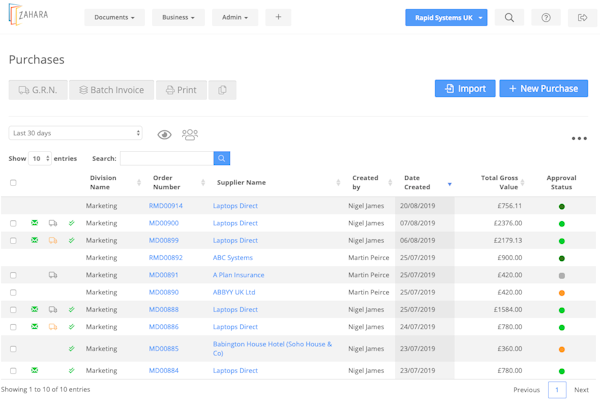Click into the Search input field
This screenshot has height=409, width=600.
coord(167,158)
